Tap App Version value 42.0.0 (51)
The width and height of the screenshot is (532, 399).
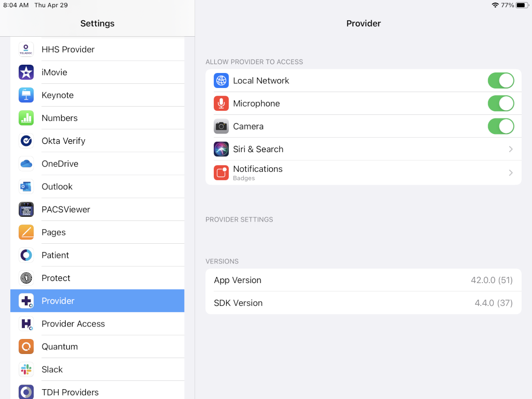tap(492, 280)
